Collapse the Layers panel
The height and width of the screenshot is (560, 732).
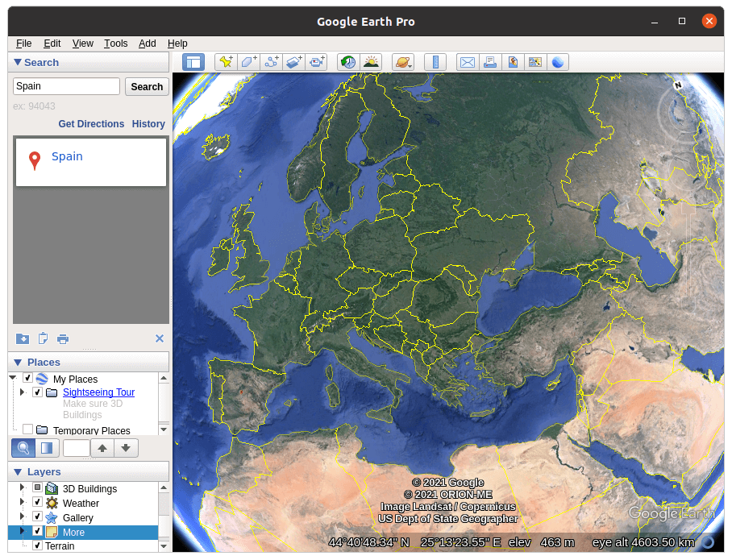pyautogui.click(x=16, y=471)
